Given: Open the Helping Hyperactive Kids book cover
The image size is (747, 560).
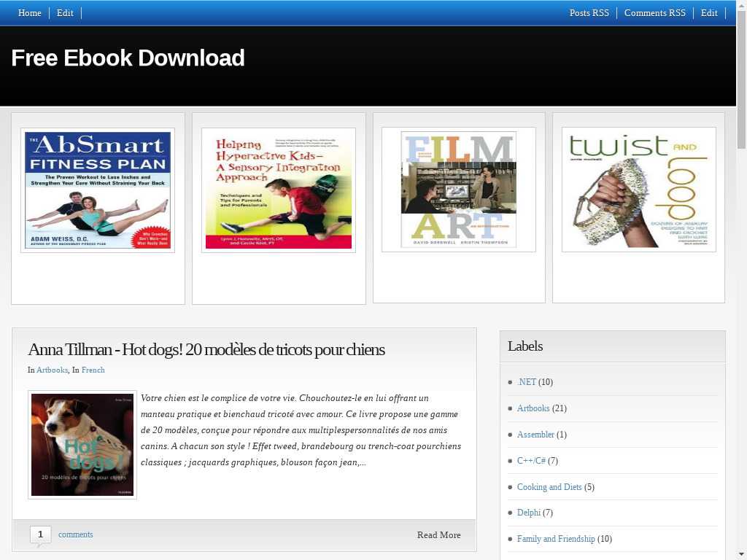Looking at the screenshot, I should point(278,190).
